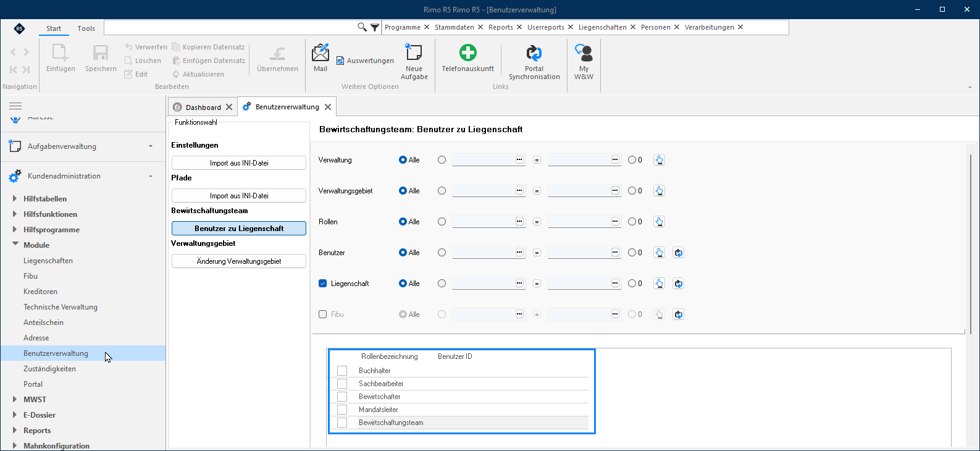Image resolution: width=980 pixels, height=451 pixels.
Task: Switch to the Tools ribbon tab
Action: click(x=86, y=28)
